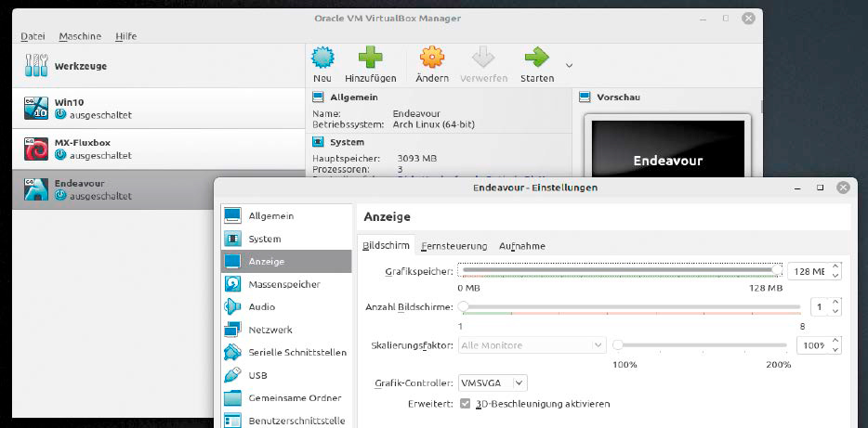Minimize the VirtualBox Manager window

click(x=703, y=19)
